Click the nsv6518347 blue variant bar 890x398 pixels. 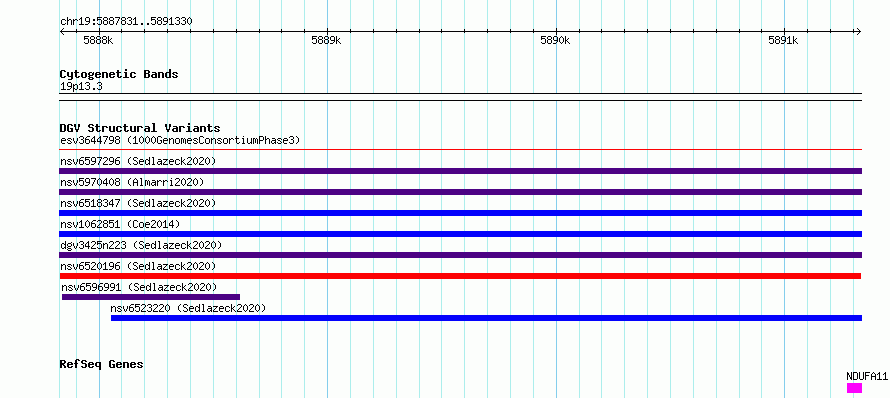coord(460,213)
